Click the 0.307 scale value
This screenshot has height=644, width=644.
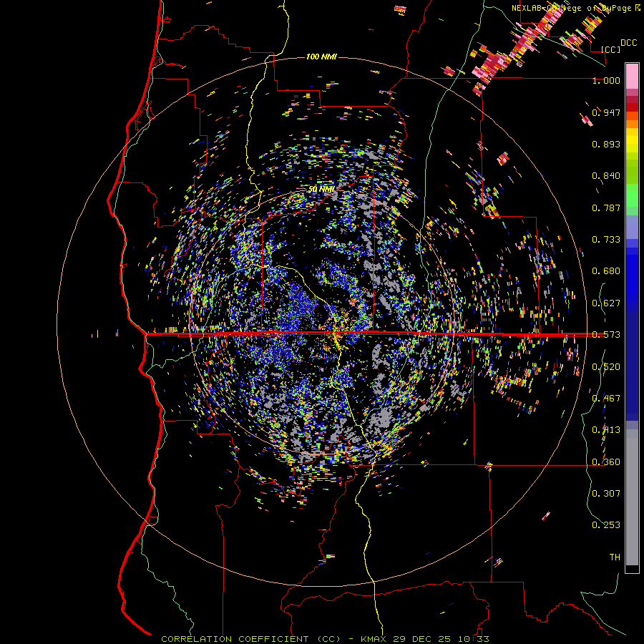(x=606, y=493)
